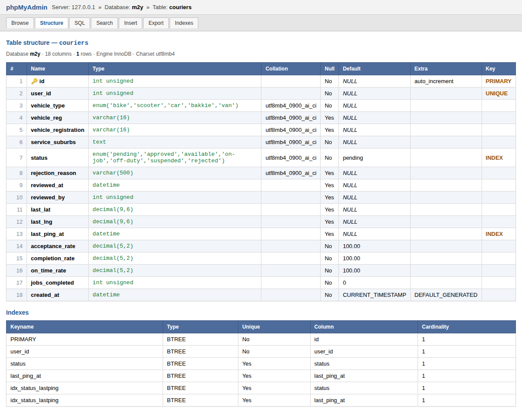The height and width of the screenshot is (420, 522).
Task: Open the Browse tab
Action: pyautogui.click(x=20, y=23)
